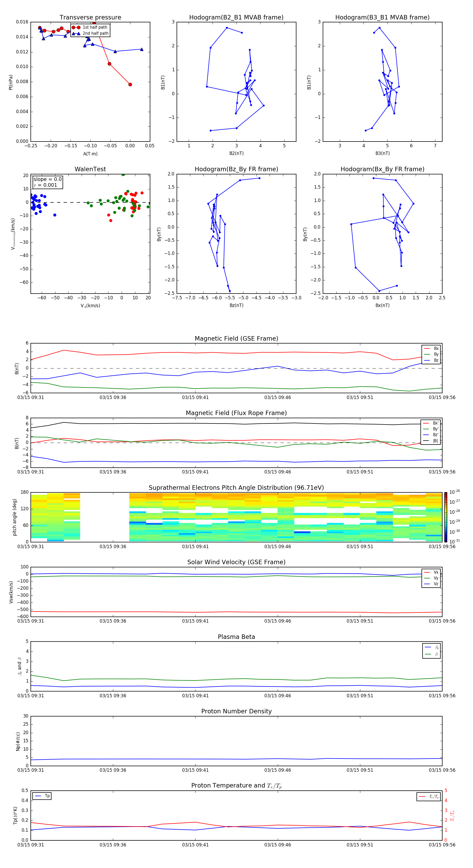
Task: Click the Bz legend entry in GSE magnetic field
Action: coord(431,360)
